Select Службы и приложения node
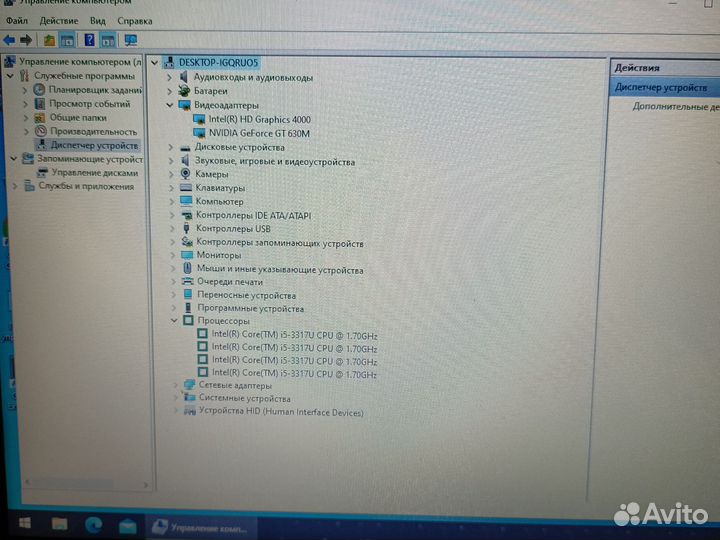The image size is (720, 540). pyautogui.click(x=86, y=186)
